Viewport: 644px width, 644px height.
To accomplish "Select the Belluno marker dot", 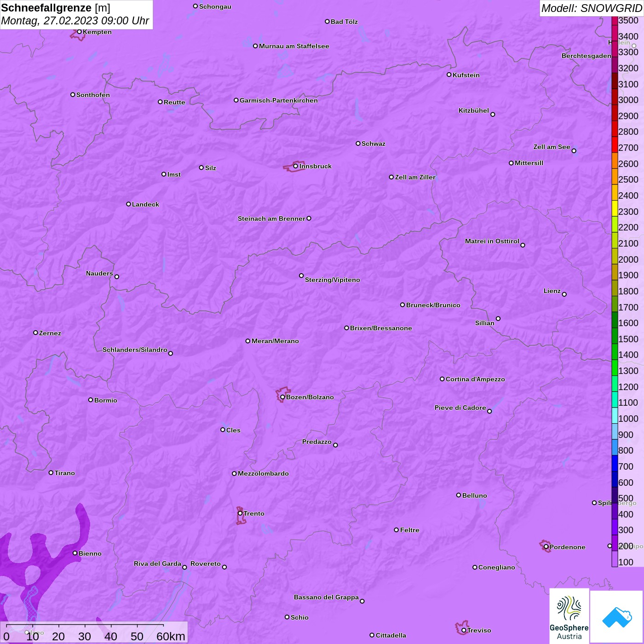I will pyautogui.click(x=459, y=495).
